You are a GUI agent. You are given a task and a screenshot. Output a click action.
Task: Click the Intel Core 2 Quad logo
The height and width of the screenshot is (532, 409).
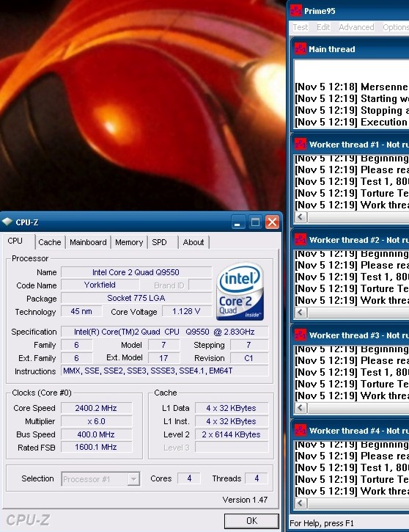pos(240,291)
